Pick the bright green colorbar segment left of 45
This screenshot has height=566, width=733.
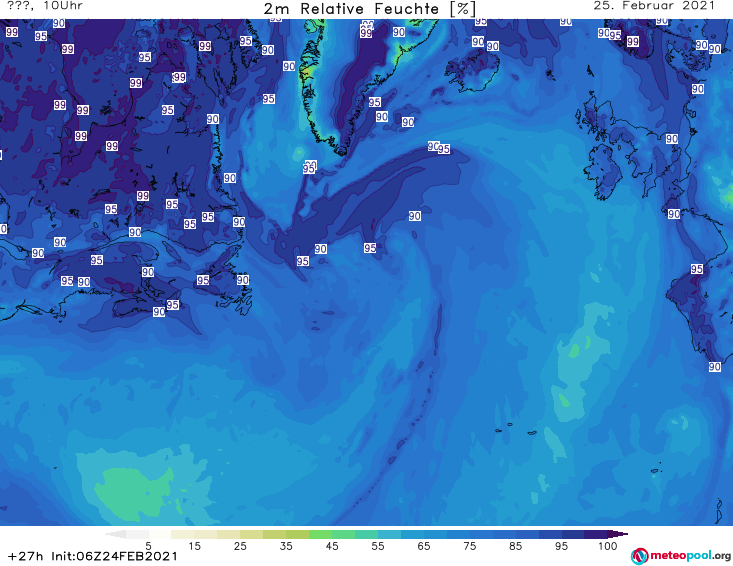click(x=320, y=534)
